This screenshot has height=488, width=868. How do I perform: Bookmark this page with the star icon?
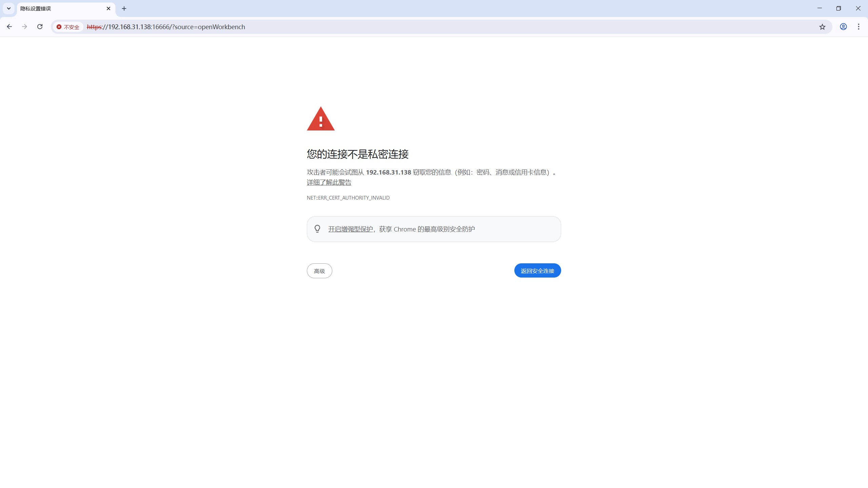[x=822, y=27]
